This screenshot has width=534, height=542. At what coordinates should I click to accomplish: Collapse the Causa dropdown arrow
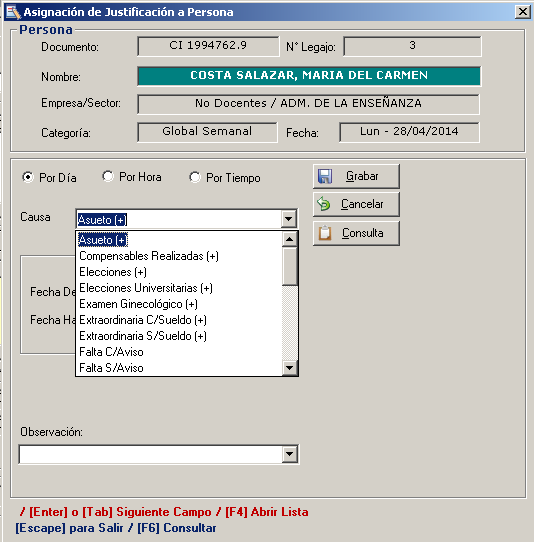[x=289, y=219]
